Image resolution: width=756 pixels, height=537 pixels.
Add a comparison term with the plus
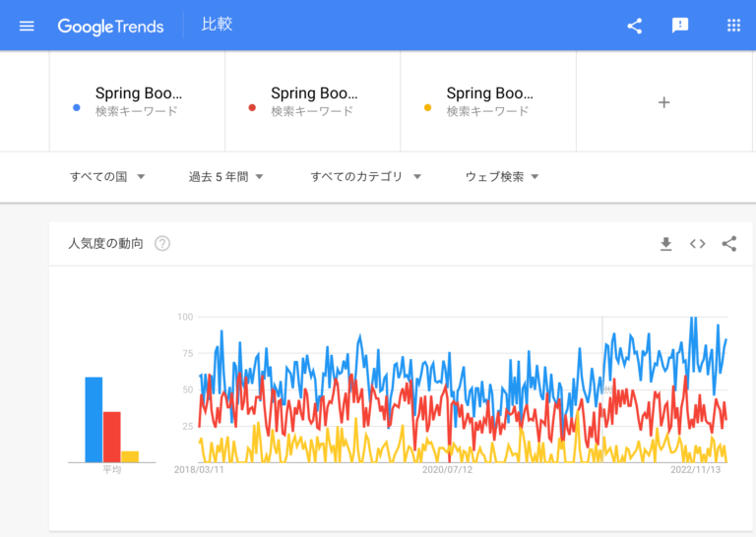point(663,102)
